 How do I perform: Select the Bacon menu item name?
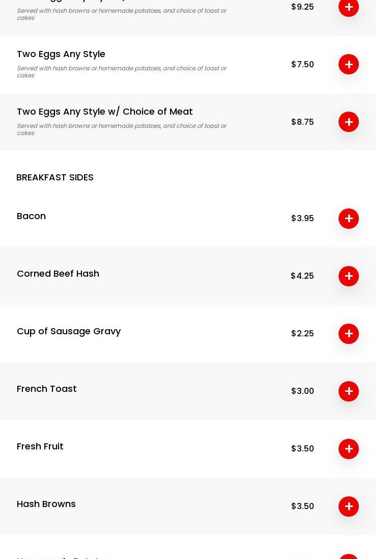point(32,216)
